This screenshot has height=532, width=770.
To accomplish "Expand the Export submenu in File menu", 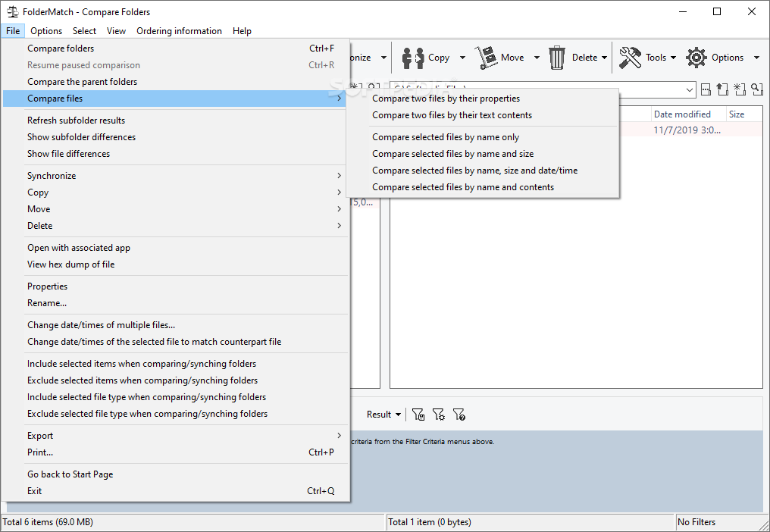I will [x=175, y=436].
